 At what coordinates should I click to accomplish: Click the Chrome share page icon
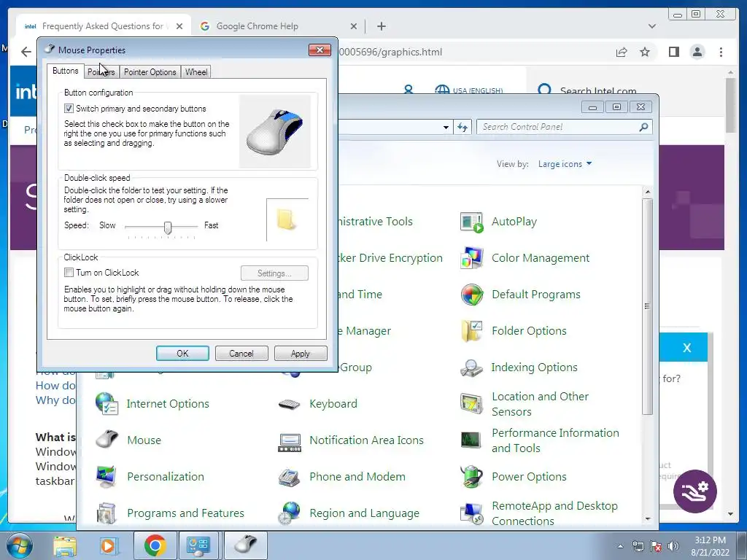(622, 52)
